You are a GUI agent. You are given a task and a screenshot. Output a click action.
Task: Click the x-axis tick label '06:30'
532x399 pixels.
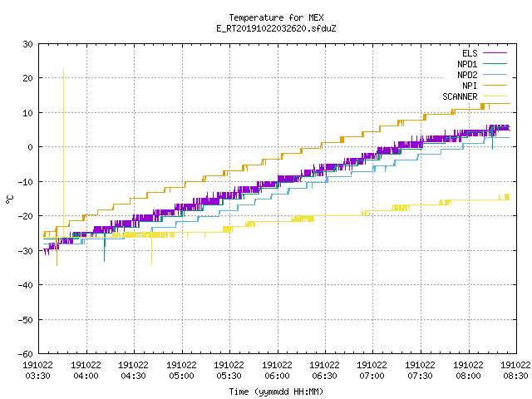tap(325, 376)
